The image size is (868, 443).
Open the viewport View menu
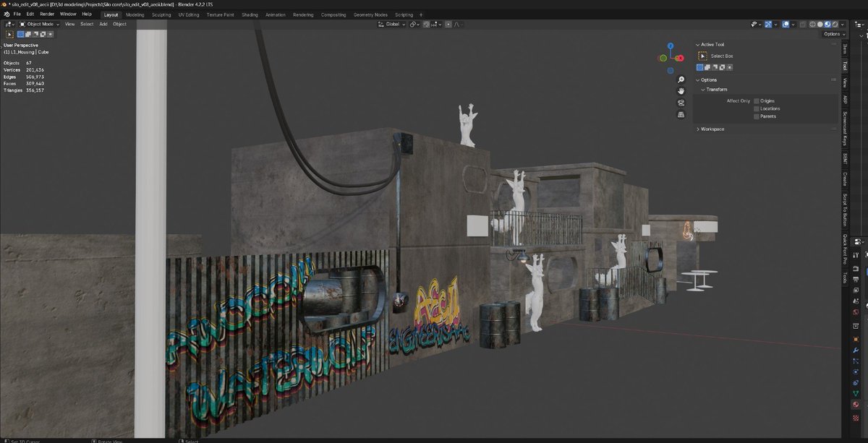pyautogui.click(x=69, y=24)
